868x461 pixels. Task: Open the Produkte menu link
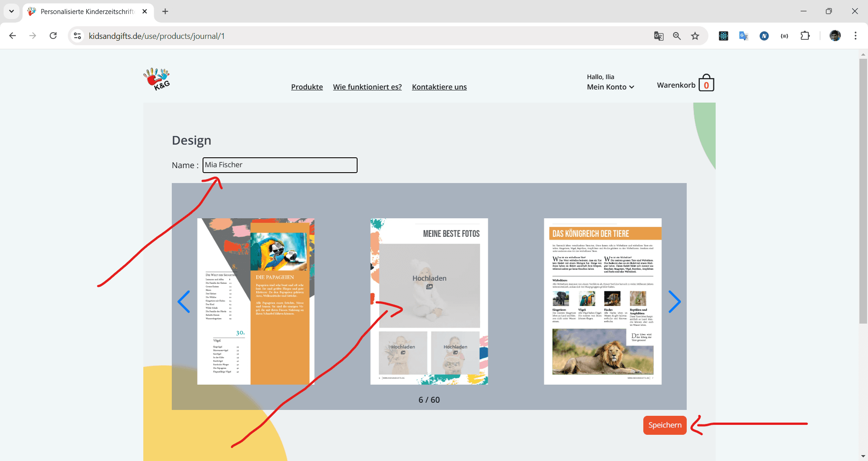[307, 87]
